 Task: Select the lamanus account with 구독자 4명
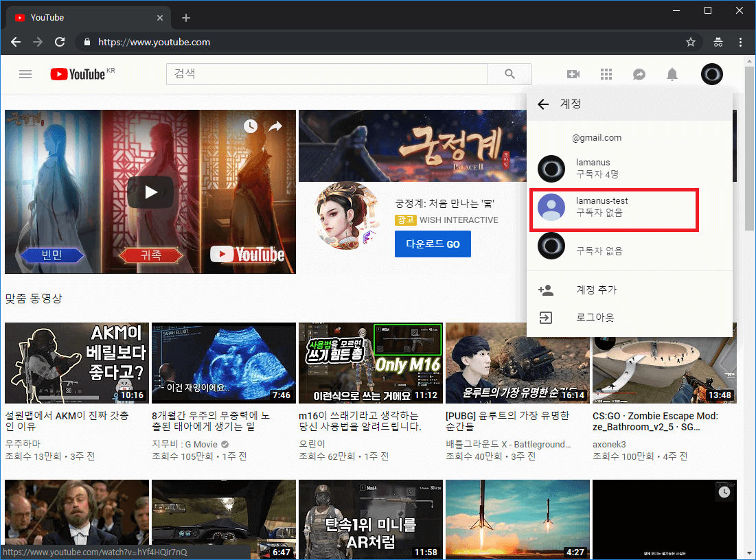click(x=615, y=168)
